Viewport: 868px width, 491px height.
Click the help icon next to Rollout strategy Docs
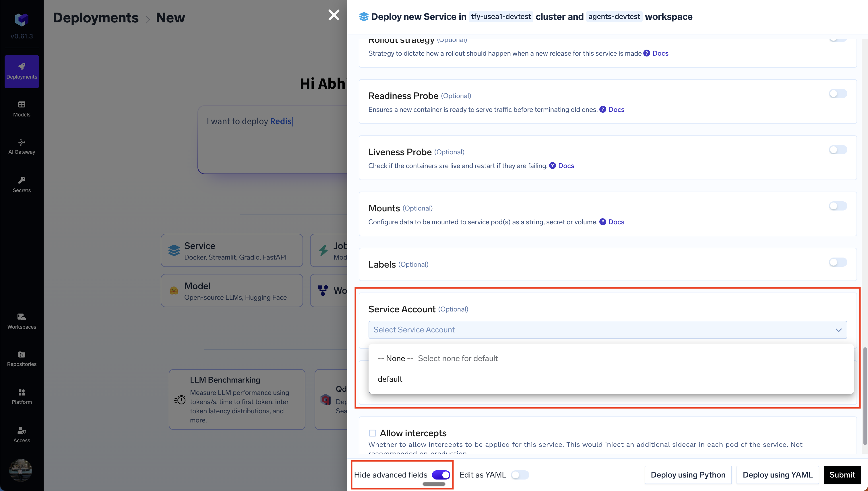(647, 53)
